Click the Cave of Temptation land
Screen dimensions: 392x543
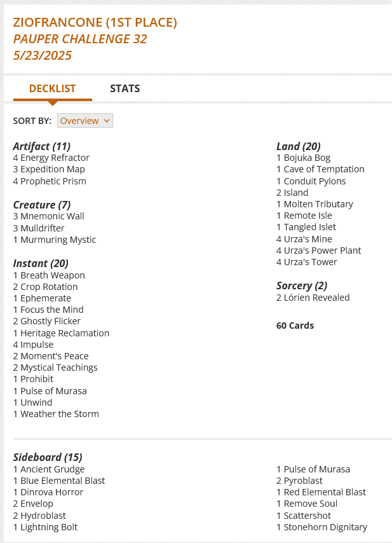coord(324,169)
